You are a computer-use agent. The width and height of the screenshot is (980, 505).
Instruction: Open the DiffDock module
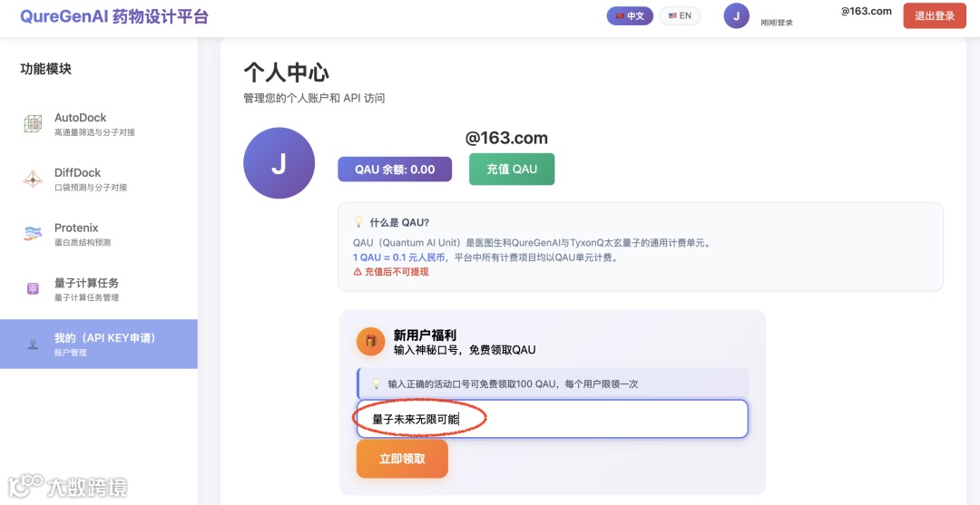click(99, 180)
